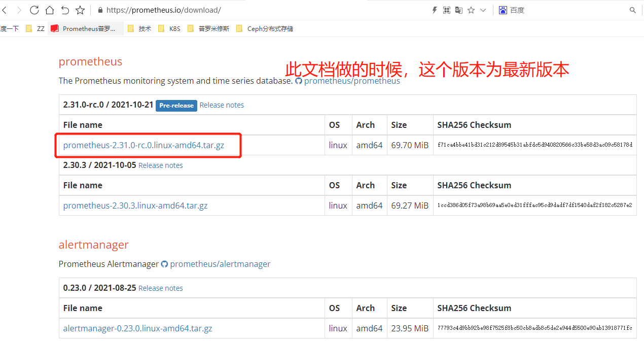The width and height of the screenshot is (644, 341).
Task: Click the prometheus section heading
Action: click(x=90, y=62)
